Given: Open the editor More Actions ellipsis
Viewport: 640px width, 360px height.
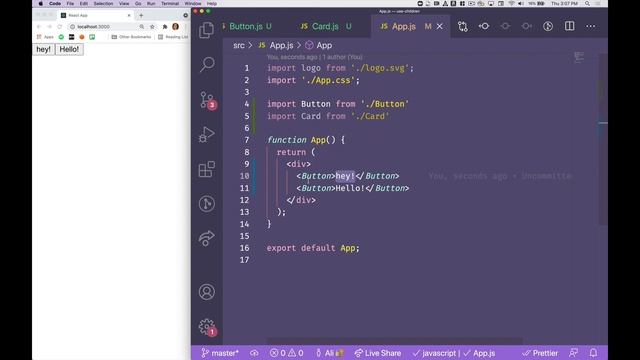Looking at the screenshot, I should click(x=591, y=26).
